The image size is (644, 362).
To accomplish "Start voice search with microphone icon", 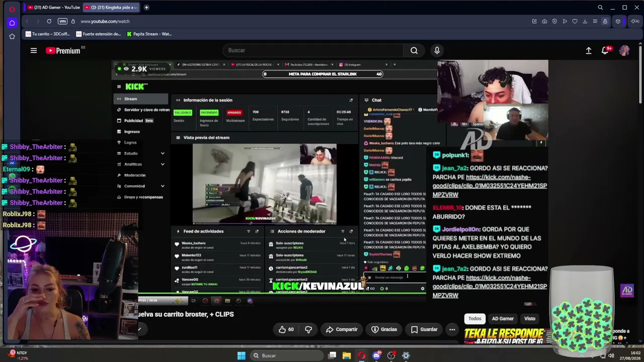I will [x=437, y=50].
